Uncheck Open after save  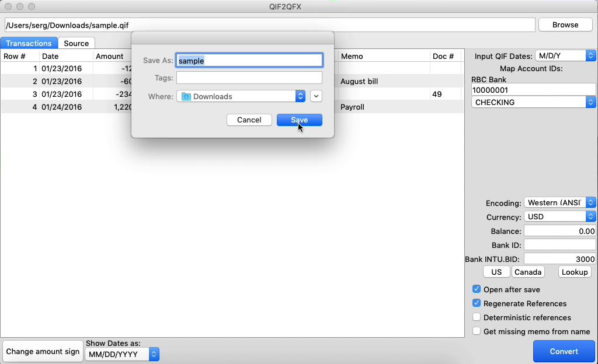coord(477,289)
